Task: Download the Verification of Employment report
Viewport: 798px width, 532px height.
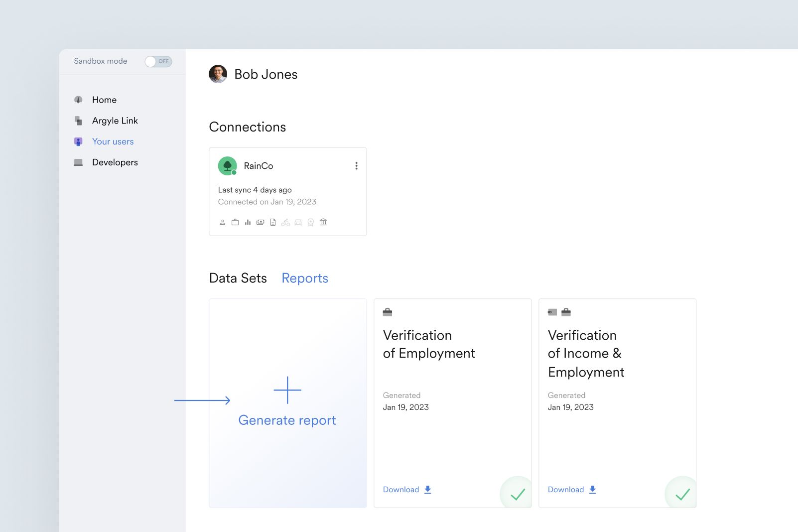Action: pyautogui.click(x=407, y=490)
